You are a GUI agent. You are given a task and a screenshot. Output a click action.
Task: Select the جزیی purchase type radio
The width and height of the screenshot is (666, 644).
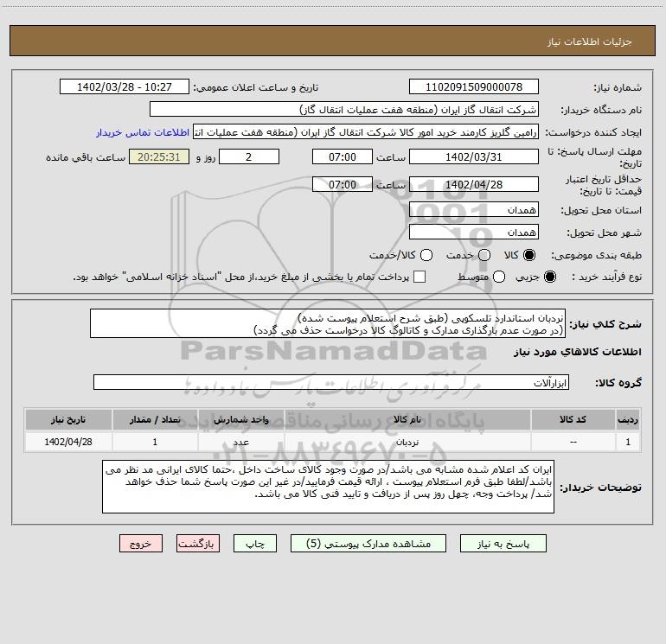click(x=550, y=277)
